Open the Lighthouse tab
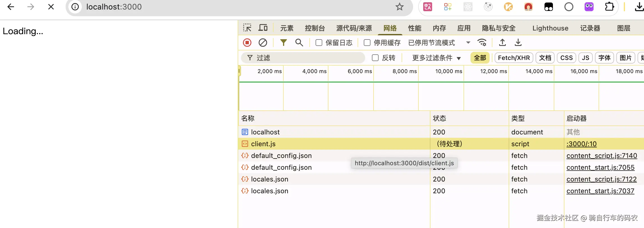The image size is (644, 228). pyautogui.click(x=550, y=28)
